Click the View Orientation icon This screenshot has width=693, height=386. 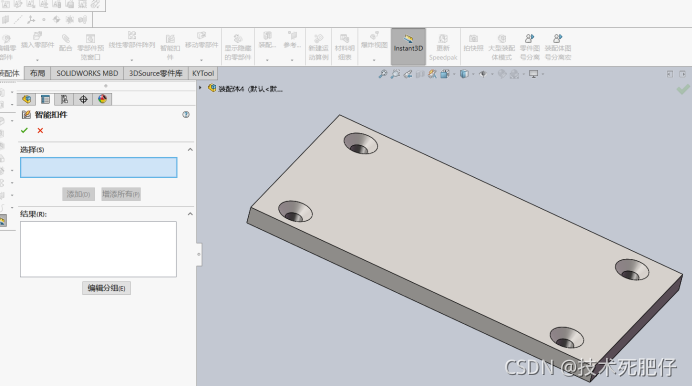point(445,74)
